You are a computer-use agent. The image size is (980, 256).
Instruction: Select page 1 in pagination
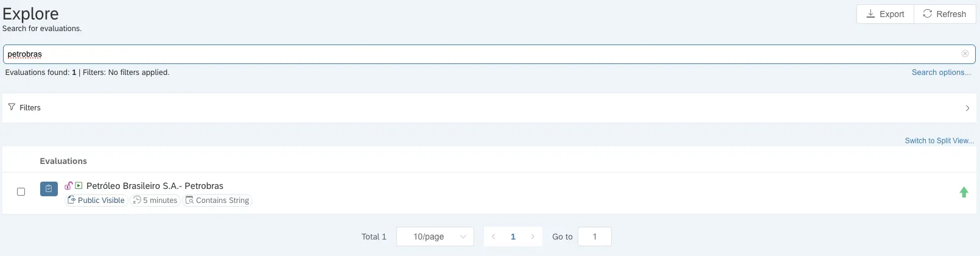point(513,236)
